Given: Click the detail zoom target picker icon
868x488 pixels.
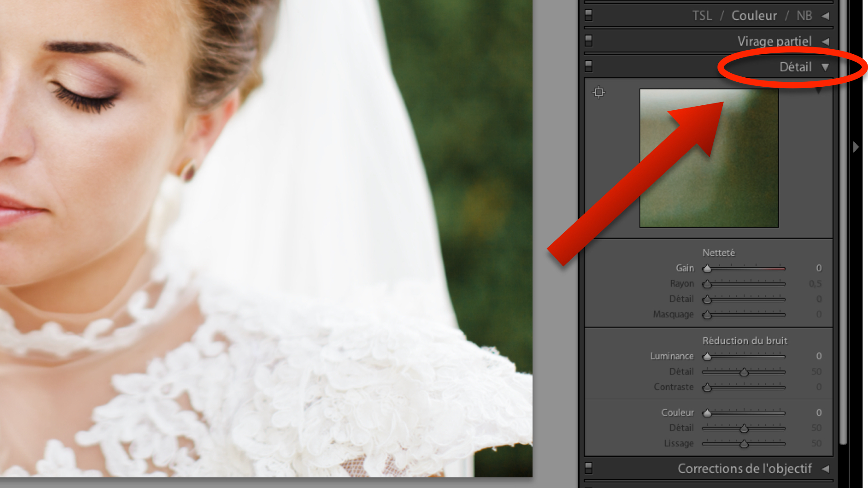Looking at the screenshot, I should [599, 93].
